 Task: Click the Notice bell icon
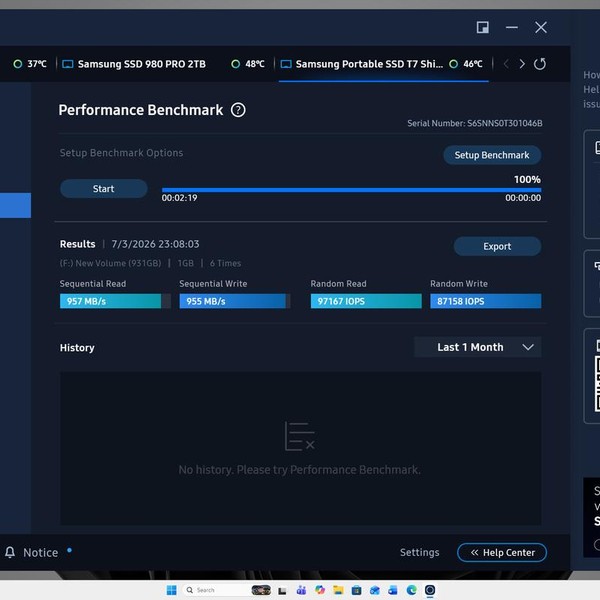click(10, 552)
